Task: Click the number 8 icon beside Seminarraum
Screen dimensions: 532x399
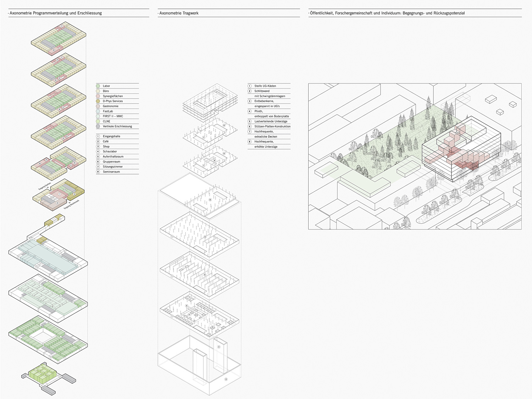Action: pos(98,172)
